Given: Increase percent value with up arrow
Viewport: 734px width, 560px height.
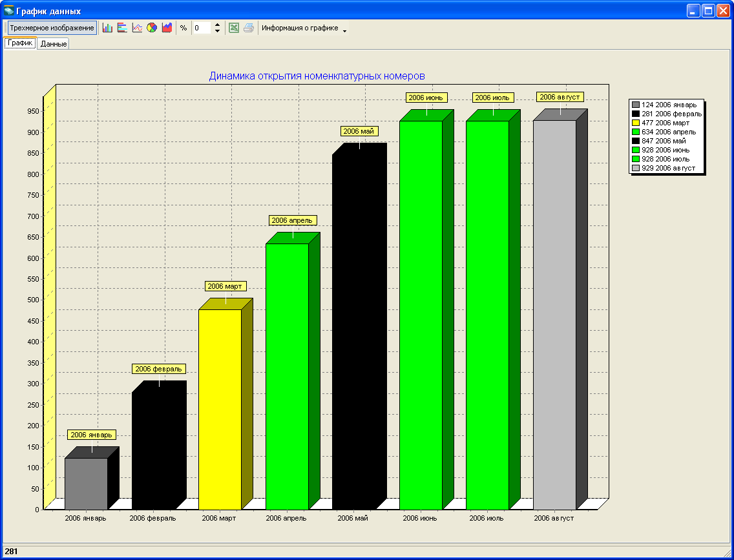Looking at the screenshot, I should [x=217, y=25].
